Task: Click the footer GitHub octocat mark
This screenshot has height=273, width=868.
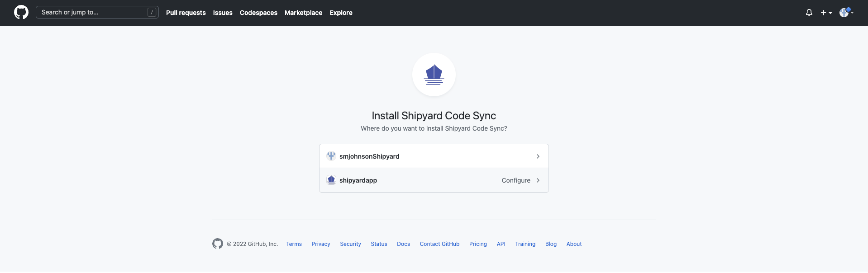Action: pos(218,244)
